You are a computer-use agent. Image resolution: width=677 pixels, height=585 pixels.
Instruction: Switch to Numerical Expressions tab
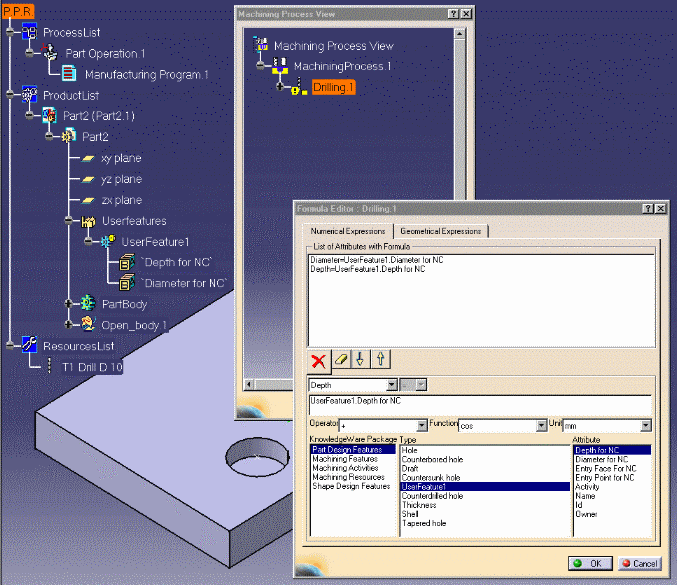click(x=348, y=231)
